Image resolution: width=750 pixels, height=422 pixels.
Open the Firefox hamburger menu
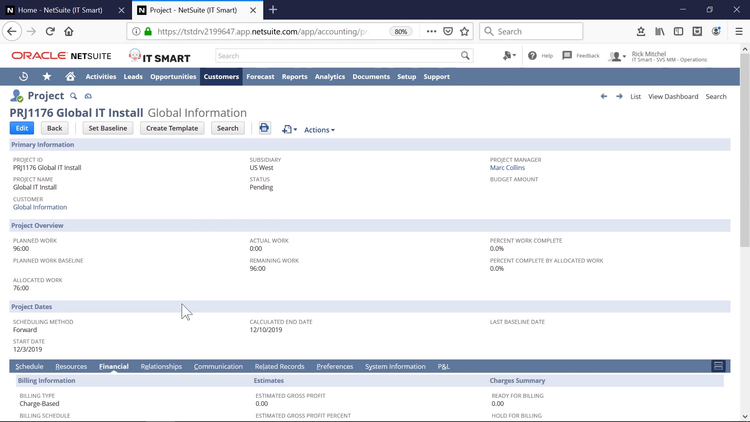[x=739, y=32]
